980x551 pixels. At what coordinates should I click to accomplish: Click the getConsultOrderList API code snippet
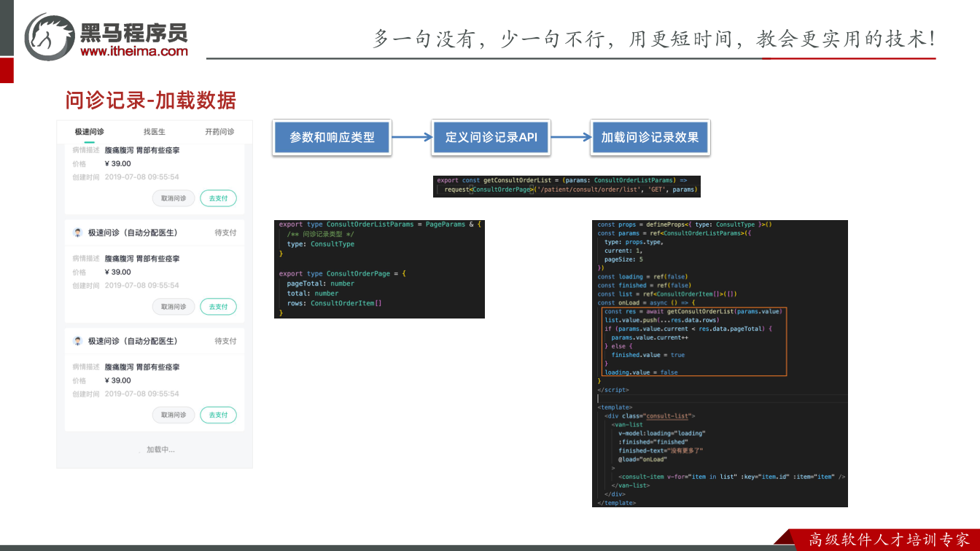pos(567,185)
